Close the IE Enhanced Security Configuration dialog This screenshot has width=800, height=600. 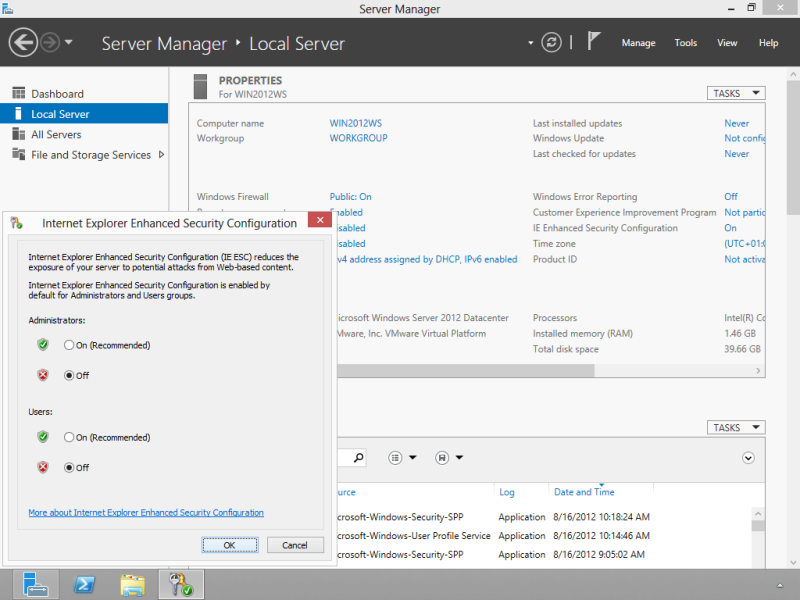[x=320, y=220]
